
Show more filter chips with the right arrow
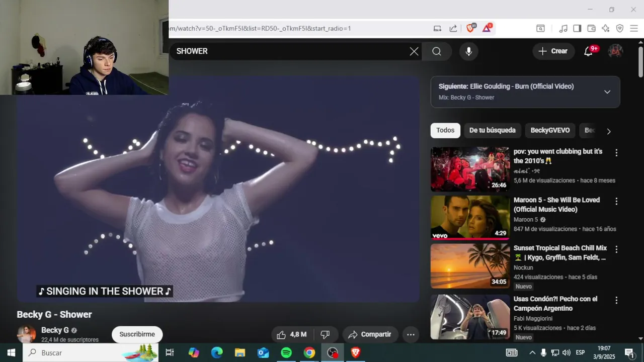[609, 131]
